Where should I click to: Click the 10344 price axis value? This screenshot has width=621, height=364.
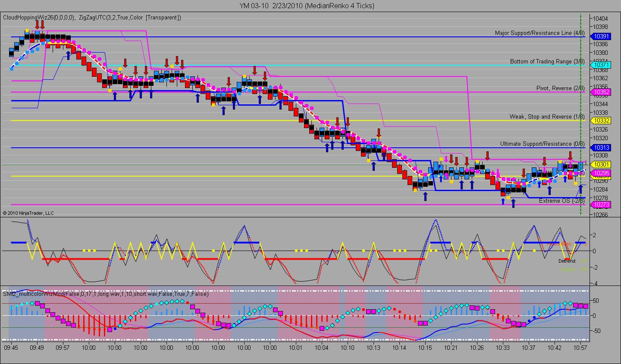(x=600, y=104)
